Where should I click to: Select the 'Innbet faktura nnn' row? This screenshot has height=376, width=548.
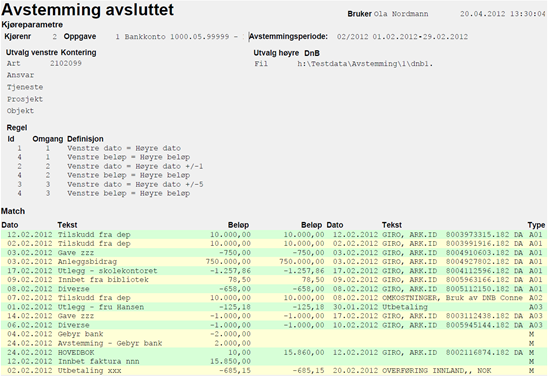coord(274,361)
